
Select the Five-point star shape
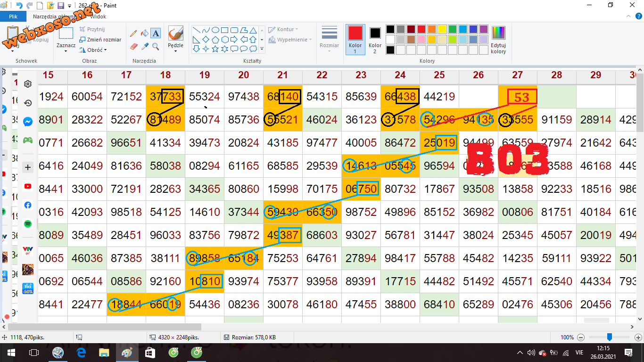(x=215, y=49)
